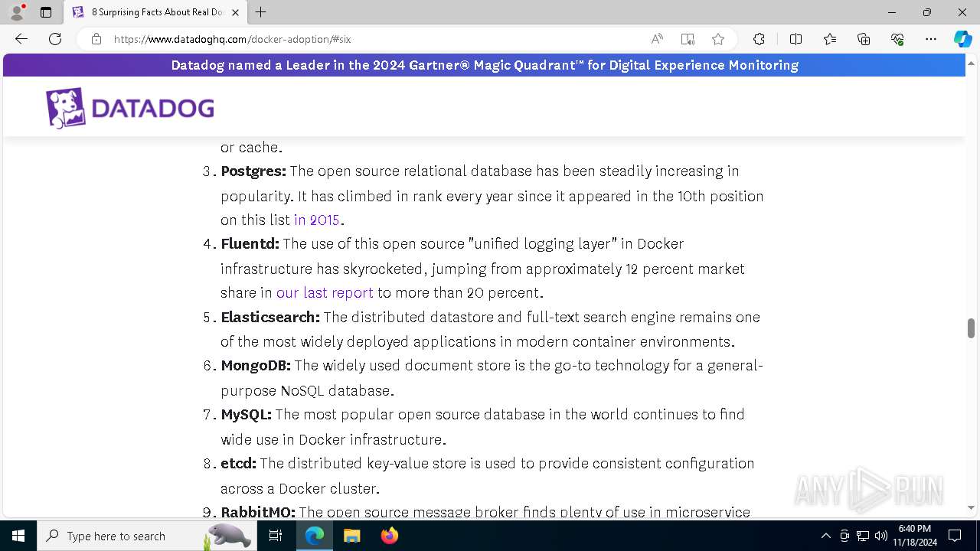980x551 pixels.
Task: Click the 'Elasticsearch:' heading text
Action: coord(270,317)
